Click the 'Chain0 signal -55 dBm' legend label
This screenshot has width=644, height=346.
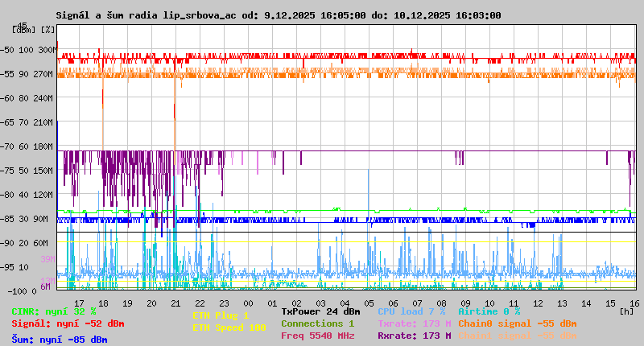coord(518,323)
